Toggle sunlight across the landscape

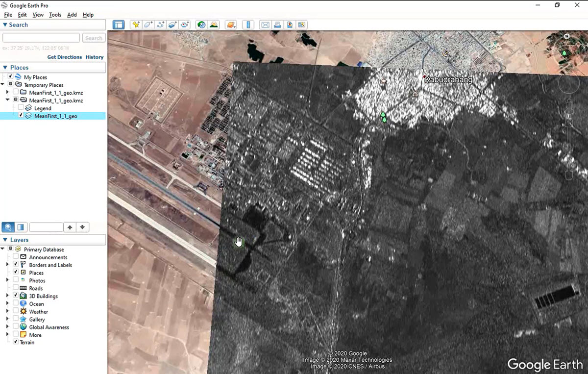tap(213, 25)
